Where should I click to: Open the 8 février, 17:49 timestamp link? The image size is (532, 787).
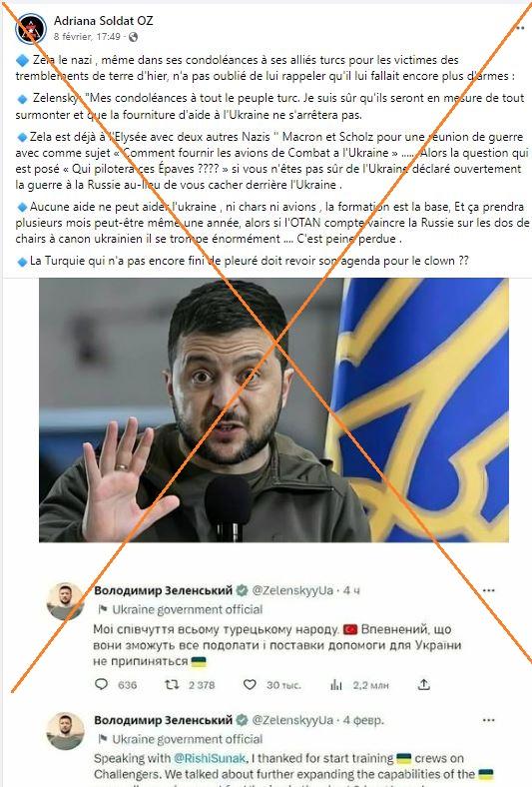[x=87, y=37]
